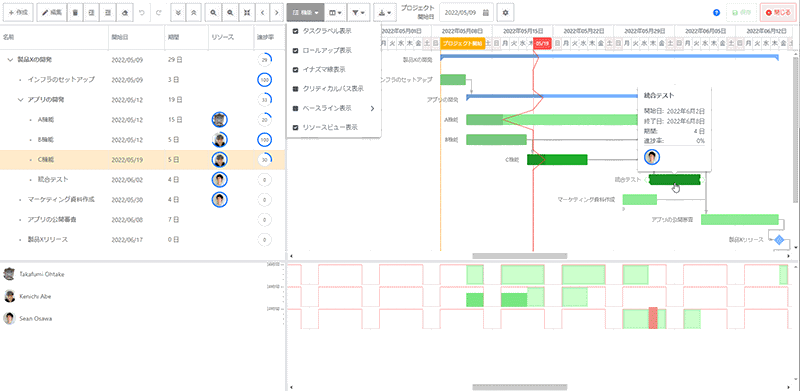This screenshot has height=391, width=800.
Task: Toggle タスクラベル表示 checkbox
Action: [295, 31]
